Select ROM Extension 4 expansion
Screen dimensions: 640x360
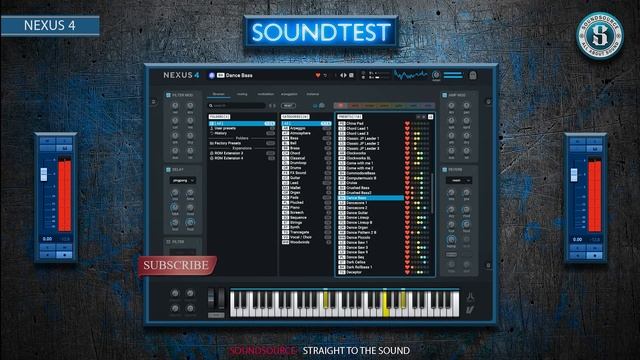[242, 158]
